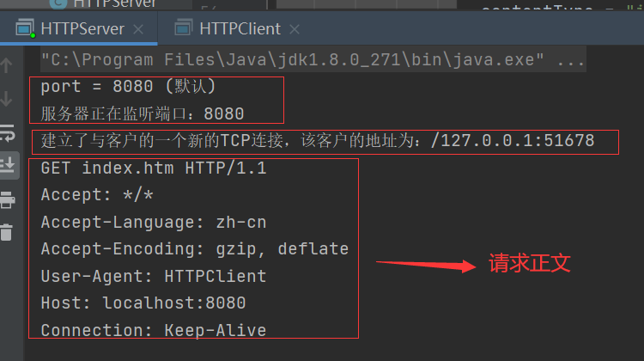Click the 'port = 8080 (默认)' line
This screenshot has width=644, height=361.
tap(128, 87)
